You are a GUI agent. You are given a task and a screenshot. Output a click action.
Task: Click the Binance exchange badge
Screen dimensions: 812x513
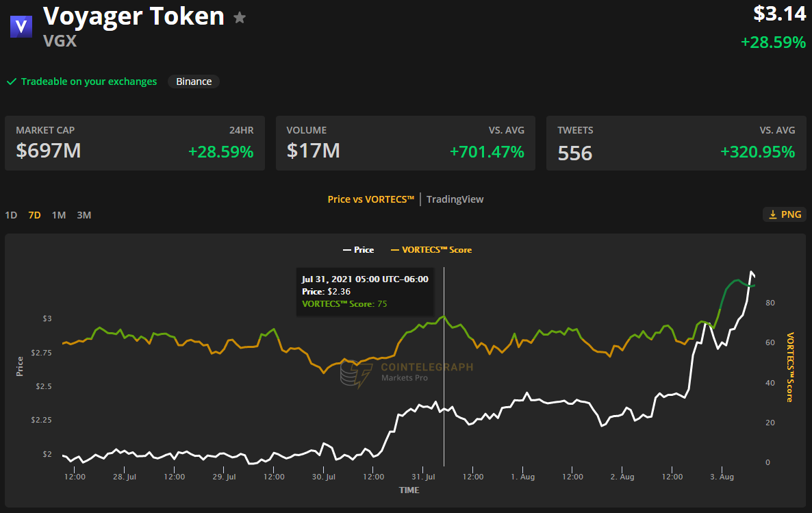click(194, 82)
